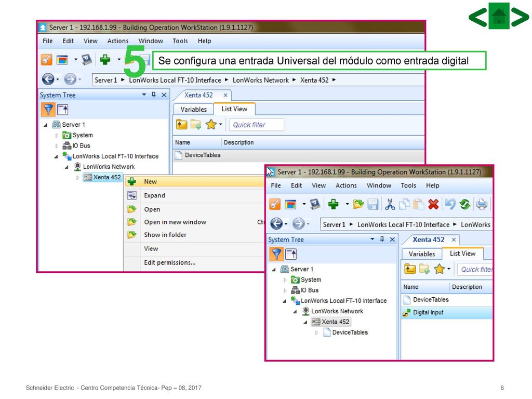The height and width of the screenshot is (399, 532).
Task: Click the scissors Cut icon in front window
Action: pyautogui.click(x=390, y=204)
